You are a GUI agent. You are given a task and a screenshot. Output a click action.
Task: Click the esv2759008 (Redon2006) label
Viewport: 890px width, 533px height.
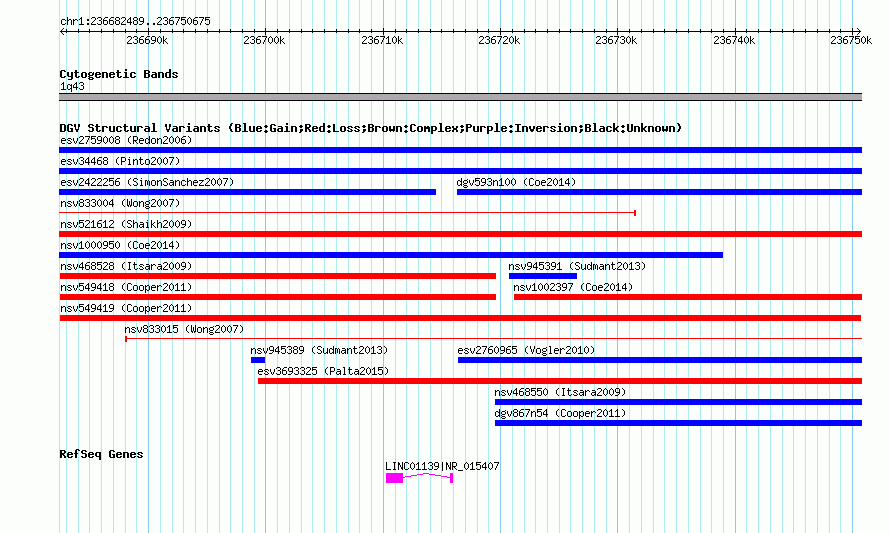126,140
